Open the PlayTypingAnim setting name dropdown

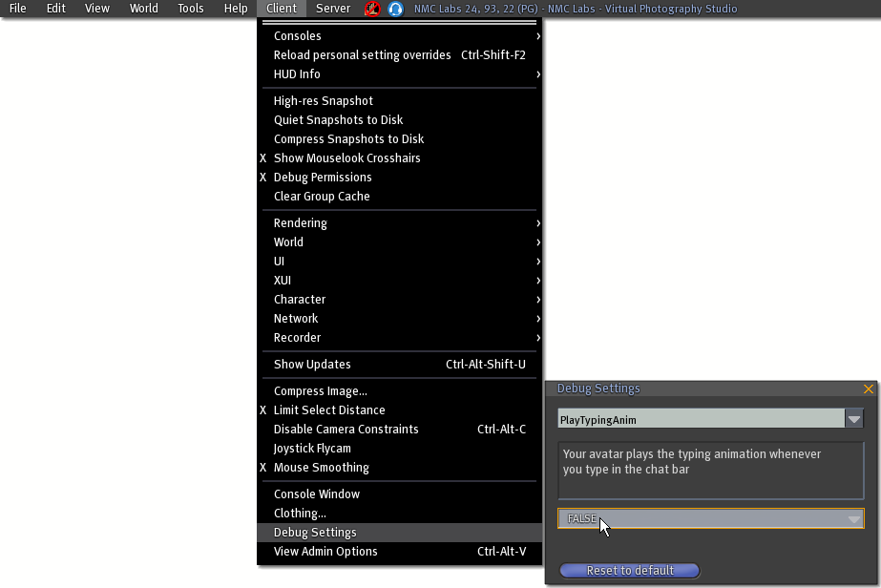pos(853,419)
